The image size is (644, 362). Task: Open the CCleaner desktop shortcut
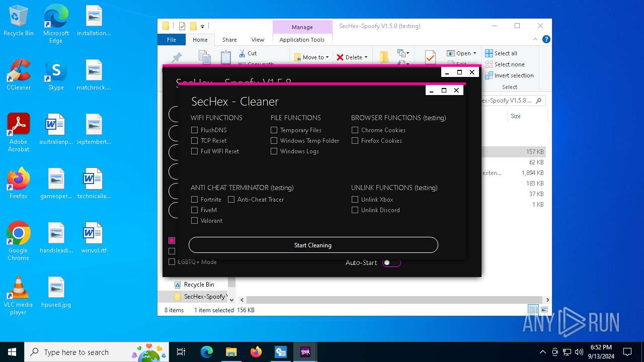point(18,75)
